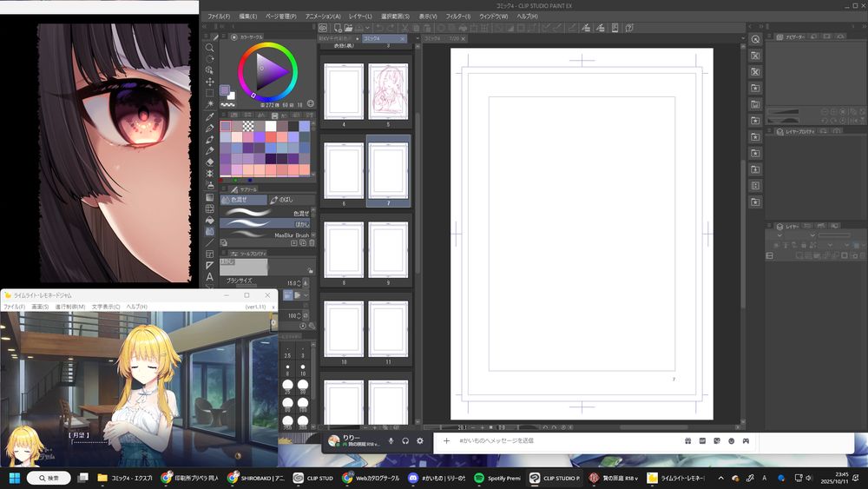Image resolution: width=868 pixels, height=489 pixels.
Task: Select the Figure line tool
Action: click(209, 242)
